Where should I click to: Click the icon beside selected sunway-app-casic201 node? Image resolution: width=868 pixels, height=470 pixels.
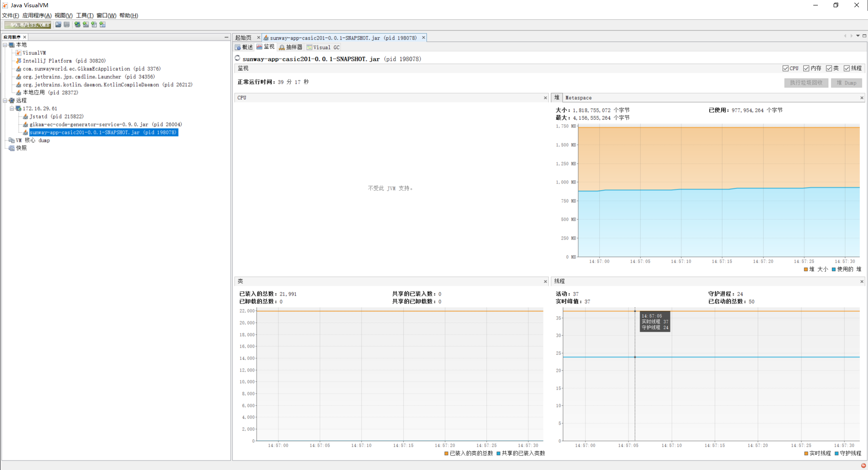point(25,132)
